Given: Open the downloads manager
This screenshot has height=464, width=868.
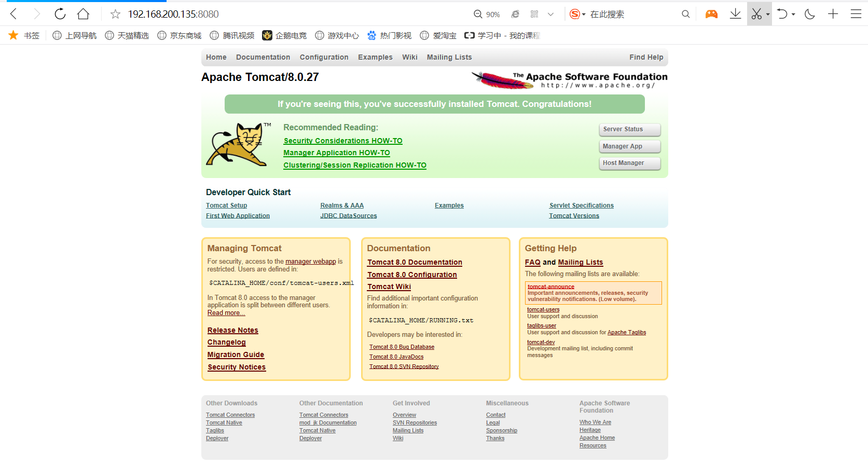Looking at the screenshot, I should click(x=735, y=14).
